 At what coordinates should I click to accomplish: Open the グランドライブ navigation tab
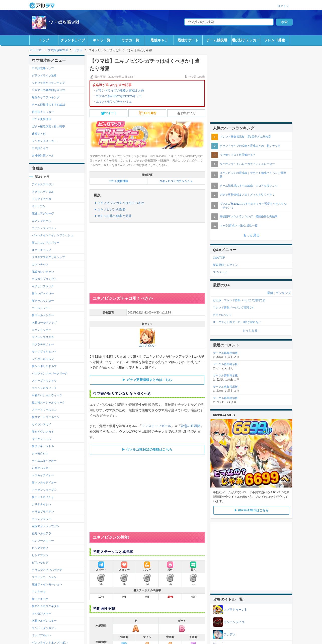coord(73,40)
